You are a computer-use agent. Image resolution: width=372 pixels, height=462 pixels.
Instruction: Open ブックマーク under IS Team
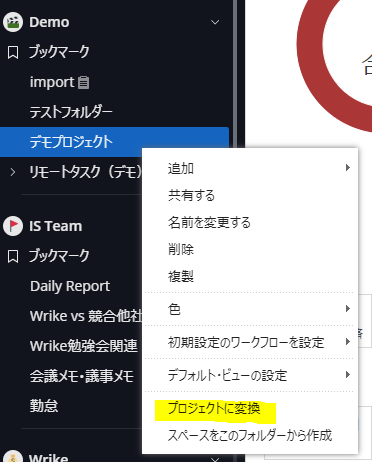59,256
